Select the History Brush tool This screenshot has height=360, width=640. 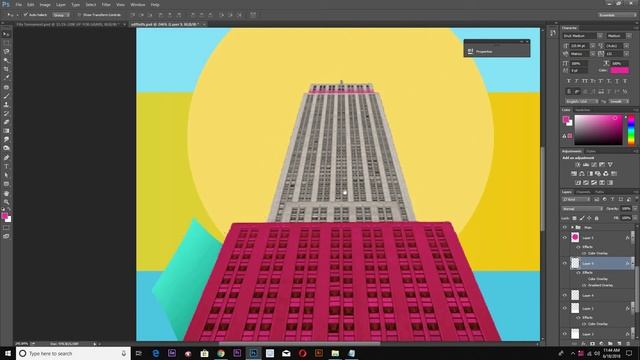tap(6, 113)
